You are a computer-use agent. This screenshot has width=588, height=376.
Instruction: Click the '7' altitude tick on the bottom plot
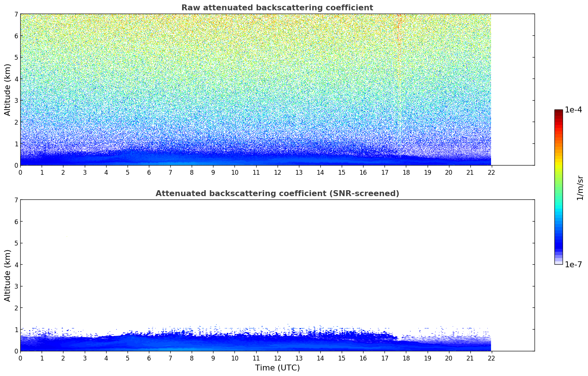[x=16, y=200]
